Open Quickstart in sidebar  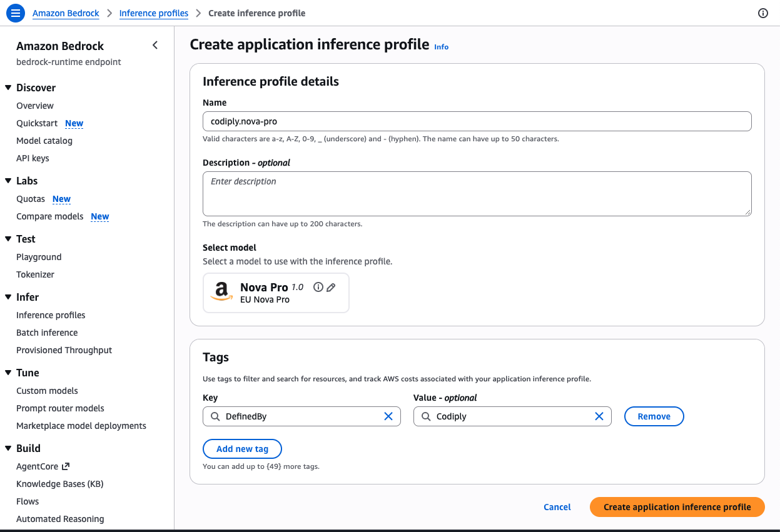(37, 123)
